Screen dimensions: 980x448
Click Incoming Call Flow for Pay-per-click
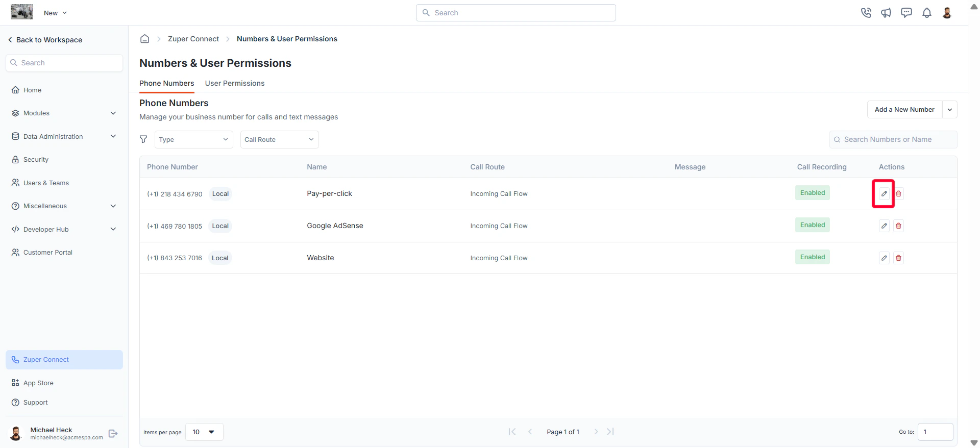click(499, 194)
